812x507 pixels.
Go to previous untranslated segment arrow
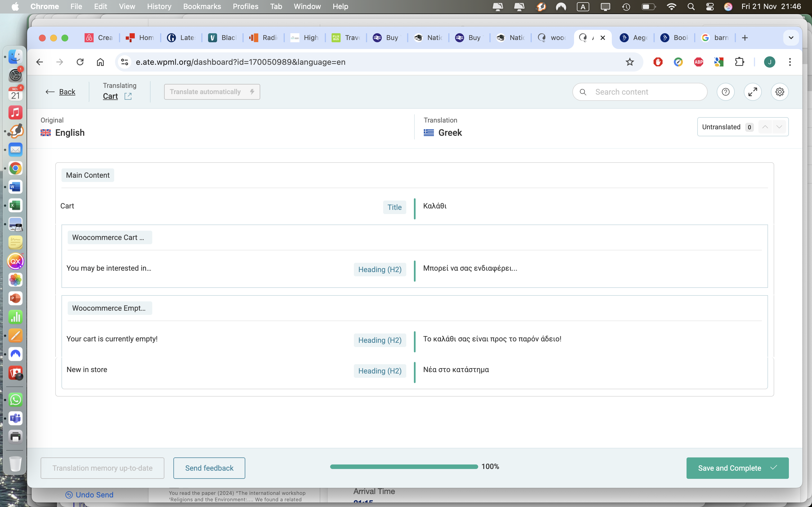tap(765, 127)
